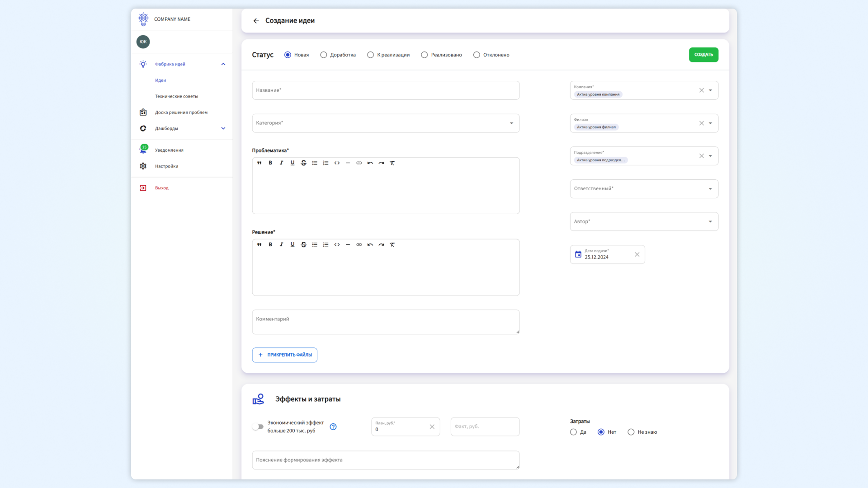Open the Филиал dropdown arrow

click(710, 123)
